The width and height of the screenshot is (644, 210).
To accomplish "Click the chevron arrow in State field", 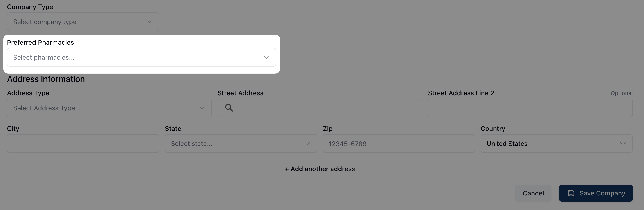I will tap(307, 144).
